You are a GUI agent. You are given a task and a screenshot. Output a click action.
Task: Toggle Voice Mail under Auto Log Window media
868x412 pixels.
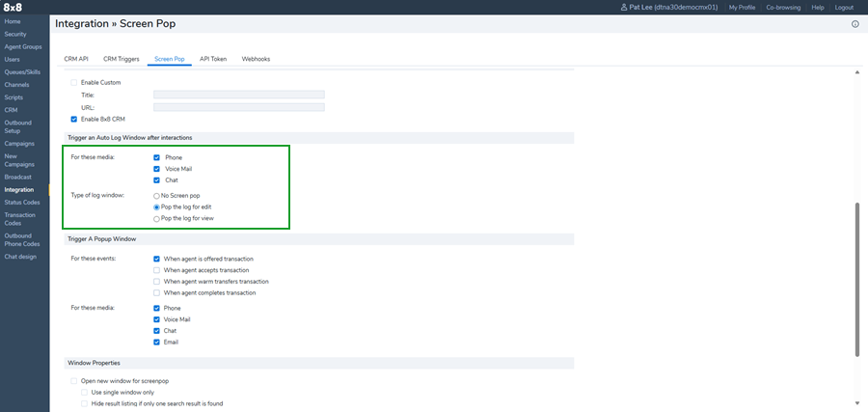click(x=156, y=169)
